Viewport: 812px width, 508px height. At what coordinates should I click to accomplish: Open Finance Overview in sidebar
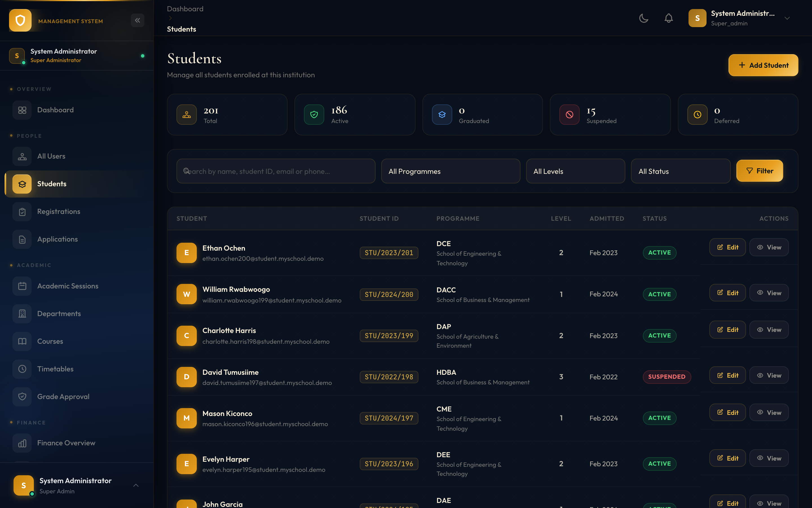coord(77,443)
